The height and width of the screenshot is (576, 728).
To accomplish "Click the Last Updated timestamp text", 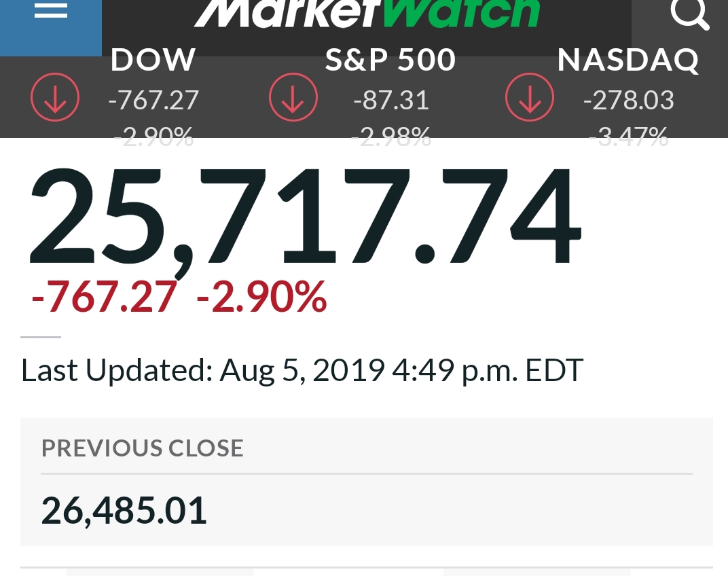I will (302, 371).
